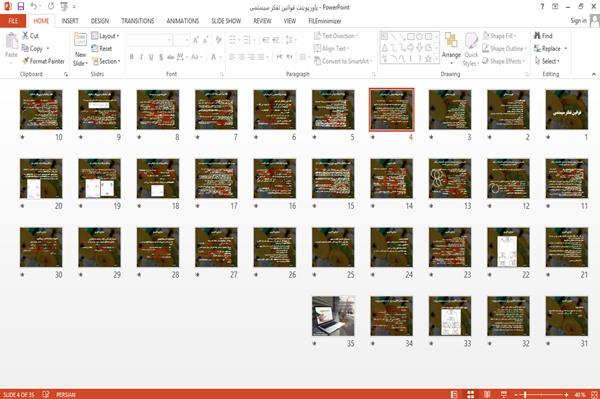Image resolution: width=600 pixels, height=399 pixels.
Task: Toggle Bold formatting
Action: coord(132,57)
